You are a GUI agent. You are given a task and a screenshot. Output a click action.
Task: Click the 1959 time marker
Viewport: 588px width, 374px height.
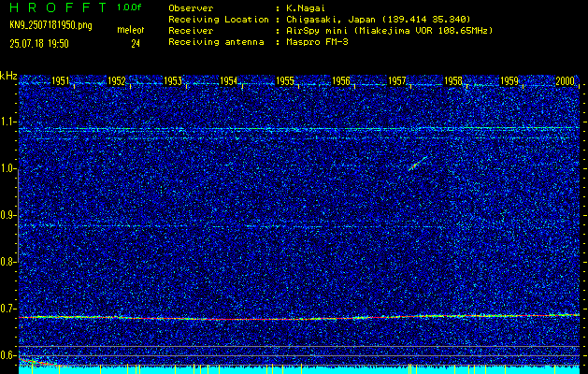[x=509, y=81]
